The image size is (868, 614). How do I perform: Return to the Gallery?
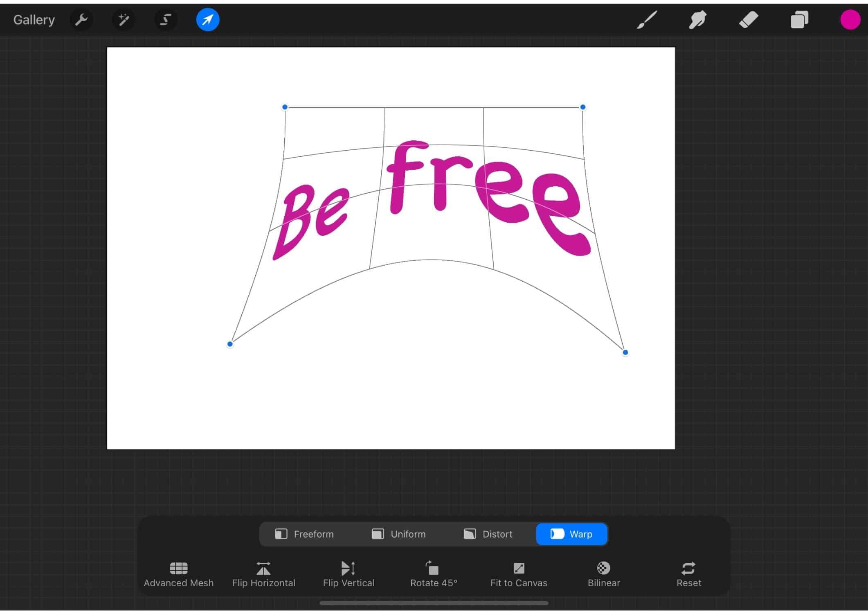point(34,19)
